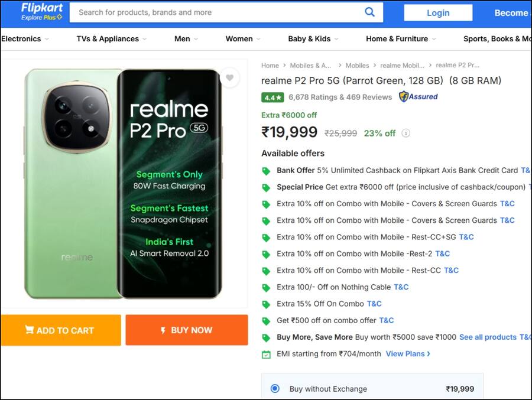Expand the TVs & Appliances dropdown
The height and width of the screenshot is (400, 532).
click(111, 38)
